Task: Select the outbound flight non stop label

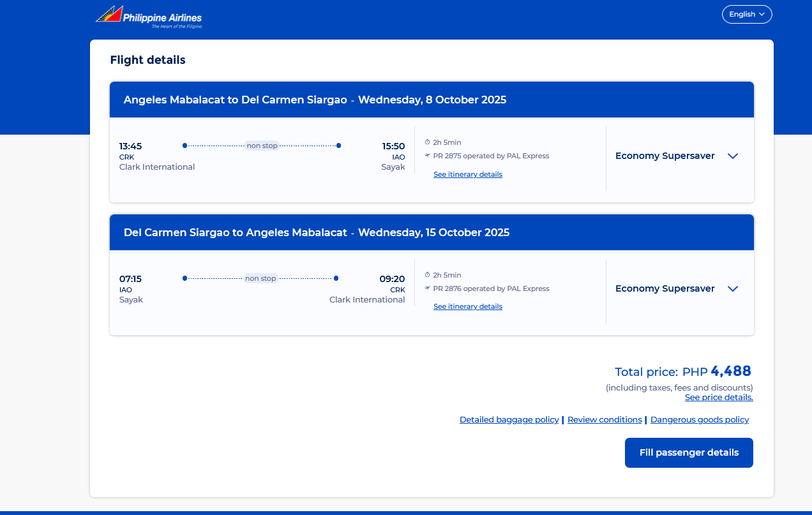Action: 262,146
